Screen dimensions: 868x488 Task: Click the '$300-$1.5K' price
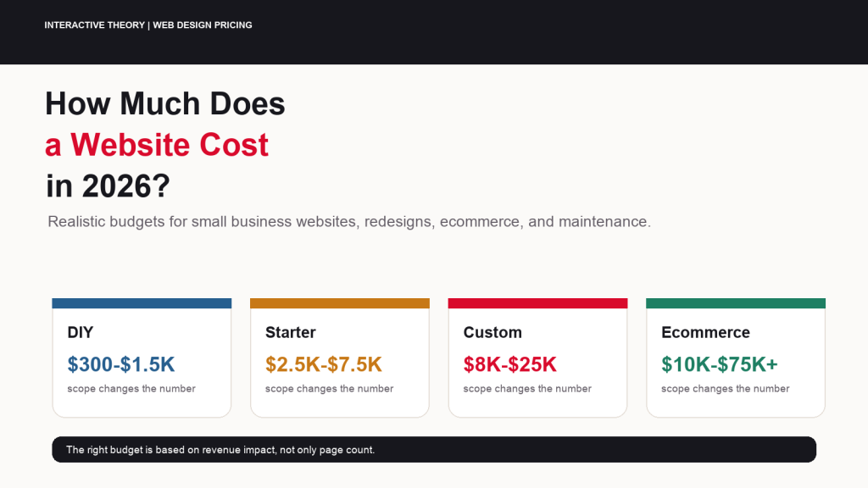(120, 364)
